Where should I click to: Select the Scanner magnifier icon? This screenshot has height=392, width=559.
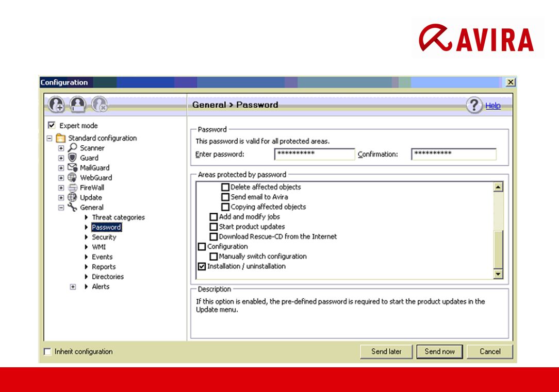click(72, 147)
